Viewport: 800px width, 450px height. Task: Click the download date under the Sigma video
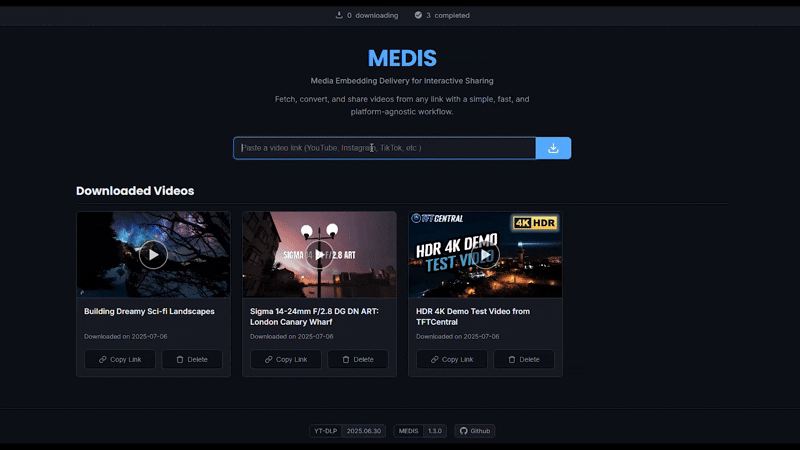click(x=291, y=336)
